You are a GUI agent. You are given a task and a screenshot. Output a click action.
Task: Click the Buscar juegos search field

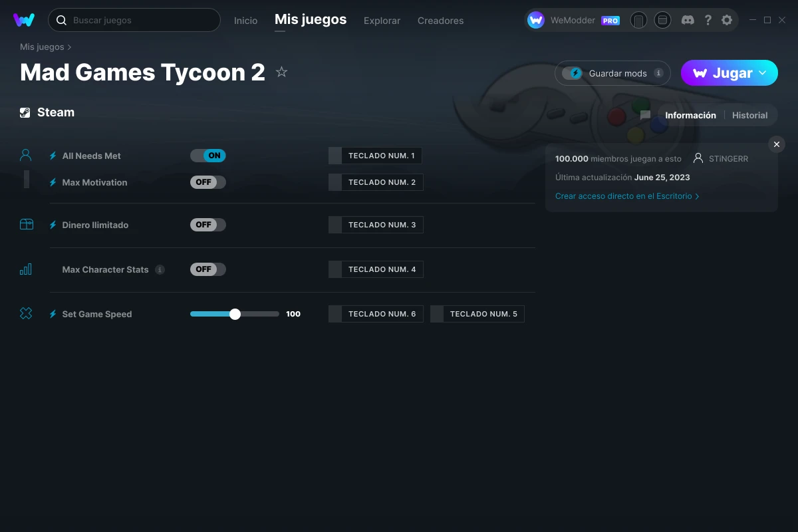pyautogui.click(x=134, y=20)
